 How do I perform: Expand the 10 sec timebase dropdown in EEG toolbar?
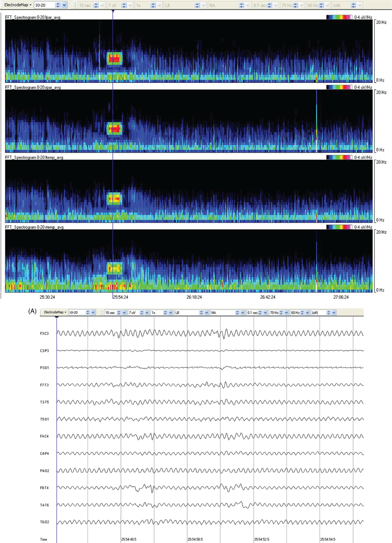coord(124,313)
